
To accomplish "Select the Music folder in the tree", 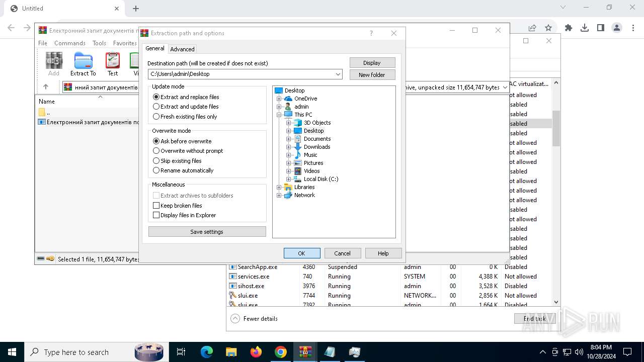I will 310,155.
